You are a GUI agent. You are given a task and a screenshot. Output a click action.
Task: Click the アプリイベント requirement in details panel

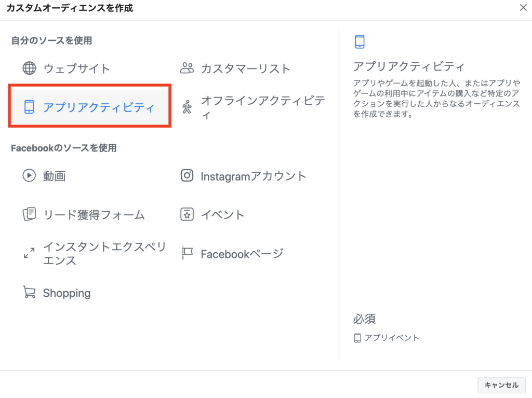(x=391, y=338)
